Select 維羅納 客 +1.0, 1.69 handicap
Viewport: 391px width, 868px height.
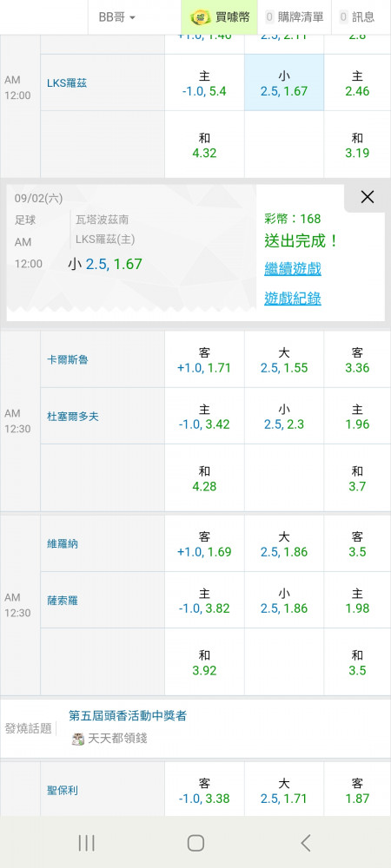pos(204,544)
